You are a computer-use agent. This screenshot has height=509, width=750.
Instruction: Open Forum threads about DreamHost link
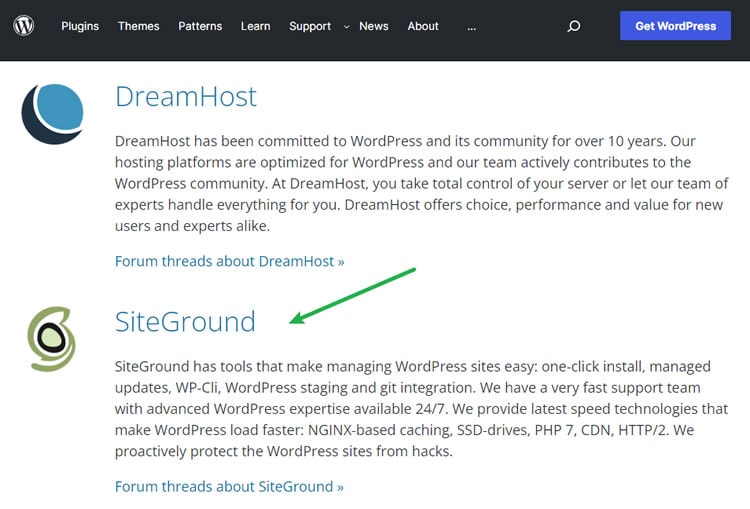[x=230, y=261]
